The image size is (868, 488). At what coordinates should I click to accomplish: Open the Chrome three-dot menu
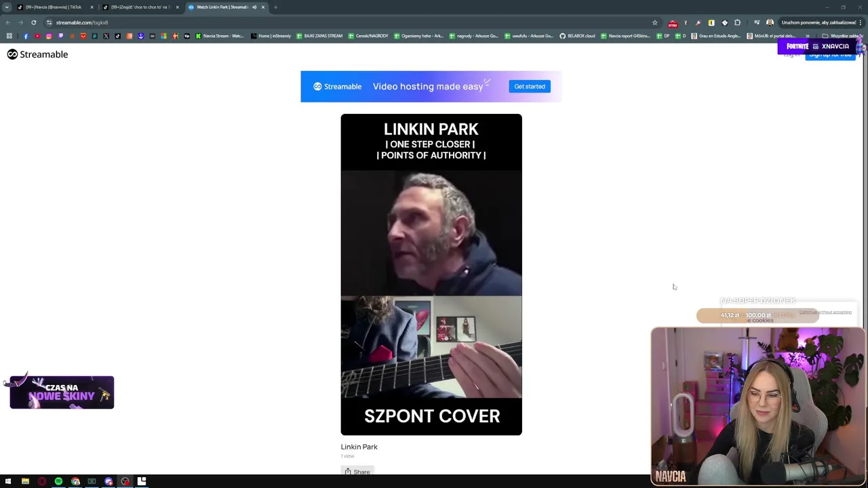(x=861, y=22)
